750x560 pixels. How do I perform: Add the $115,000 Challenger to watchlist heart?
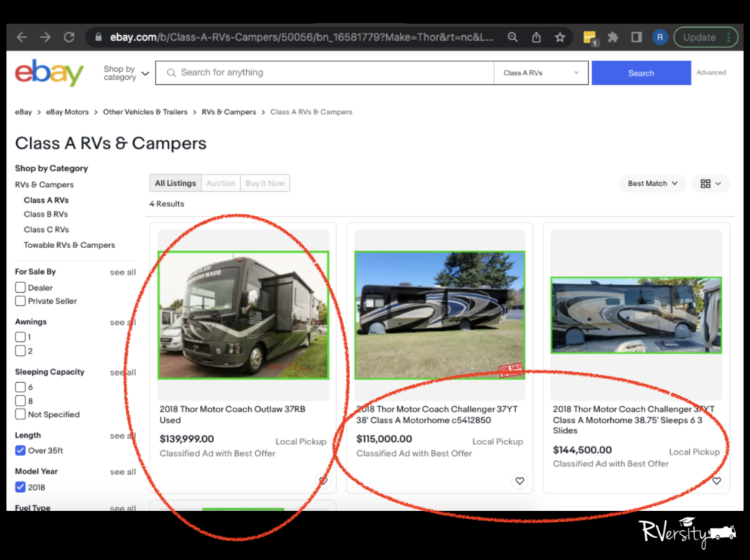click(x=519, y=481)
